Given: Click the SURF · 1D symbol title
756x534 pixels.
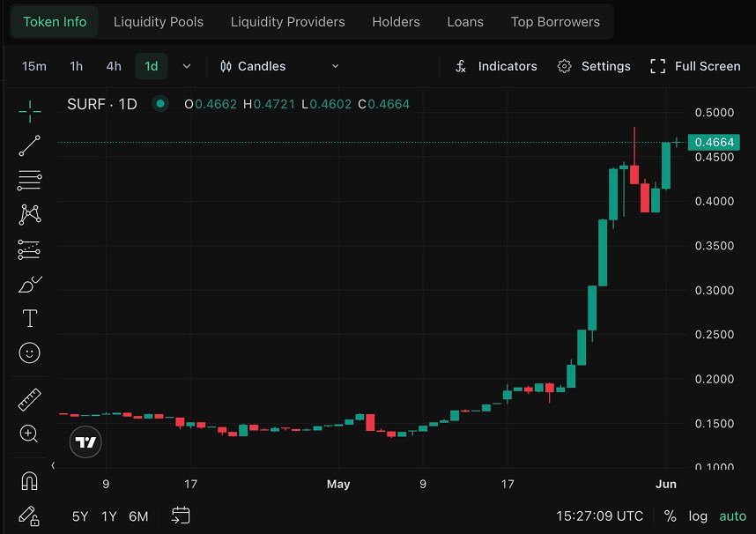Looking at the screenshot, I should 102,104.
